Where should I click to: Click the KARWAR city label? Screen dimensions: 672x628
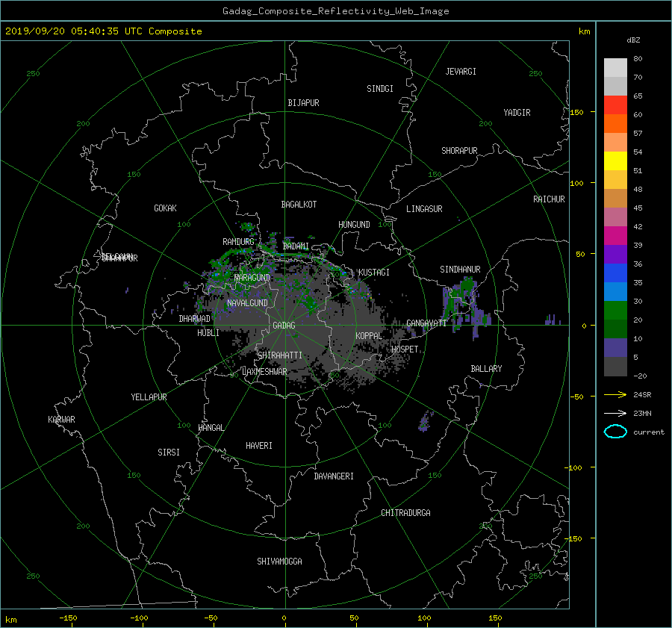[61, 420]
